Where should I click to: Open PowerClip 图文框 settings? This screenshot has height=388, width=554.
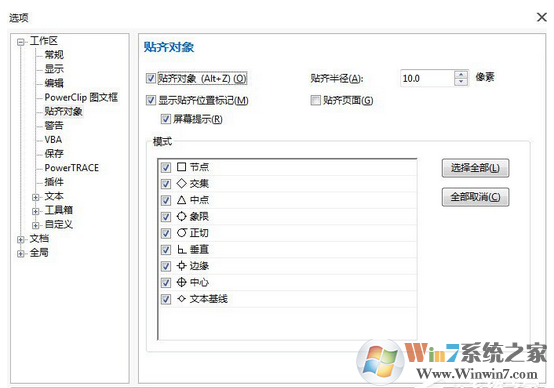[x=81, y=97]
